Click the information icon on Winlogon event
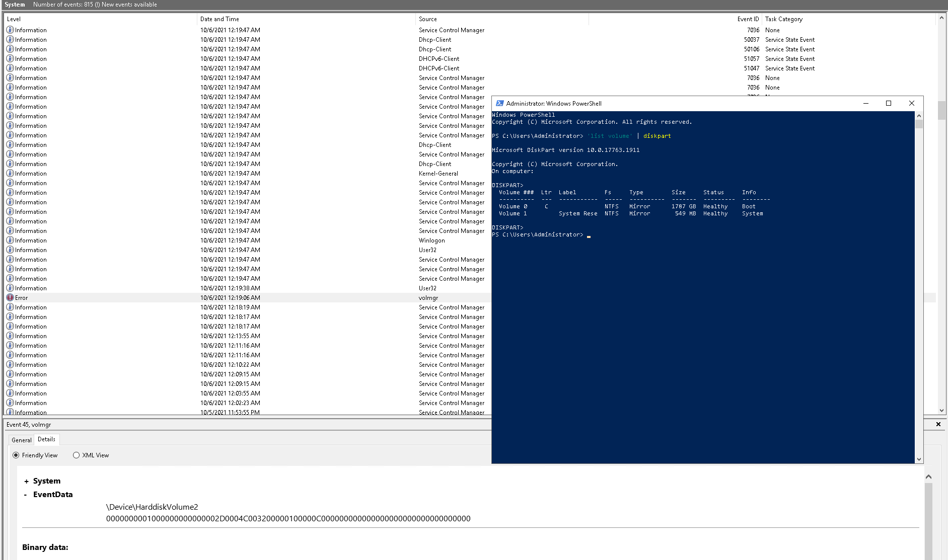Screen dimensions: 948x560 click(x=10, y=240)
